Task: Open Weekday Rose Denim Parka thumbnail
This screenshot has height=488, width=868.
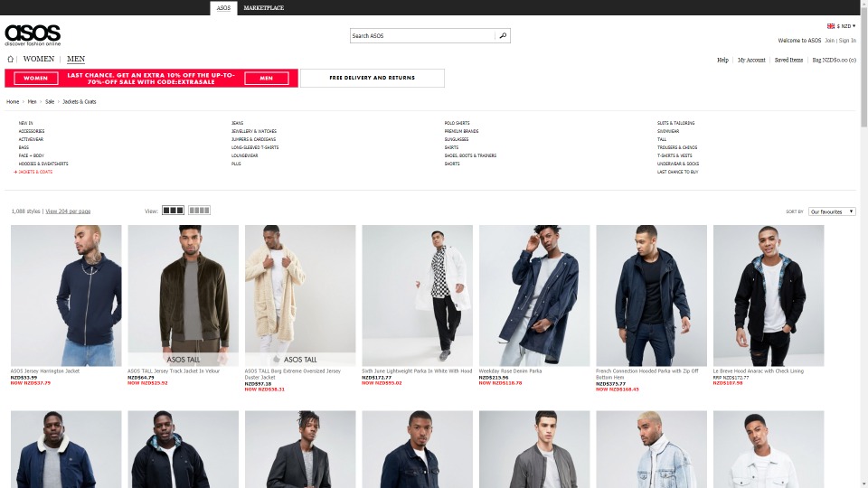Action: click(x=534, y=296)
